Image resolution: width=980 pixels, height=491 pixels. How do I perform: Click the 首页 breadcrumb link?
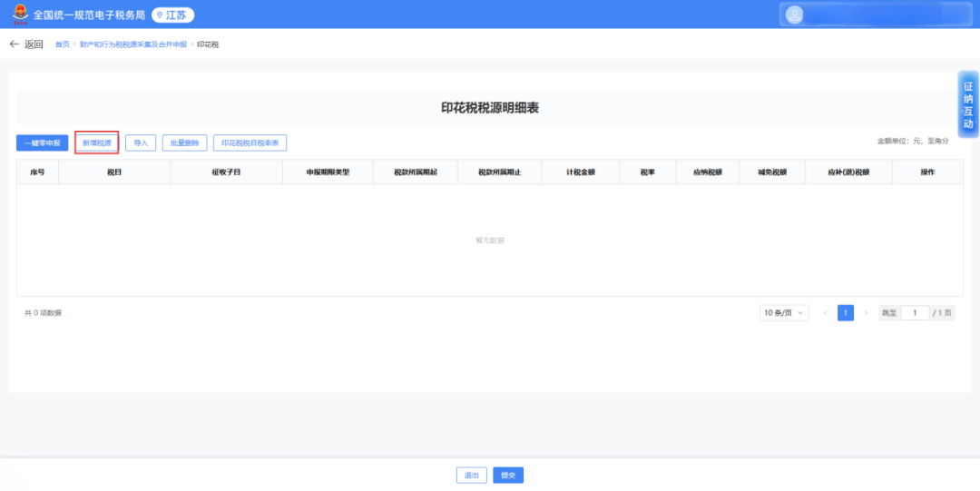(x=62, y=44)
